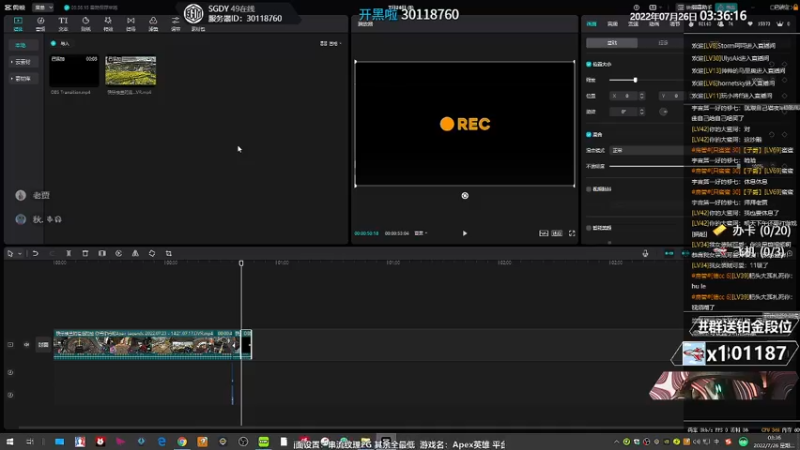The width and height of the screenshot is (800, 450).
Task: Open the Stickers tab icon
Action: click(86, 23)
